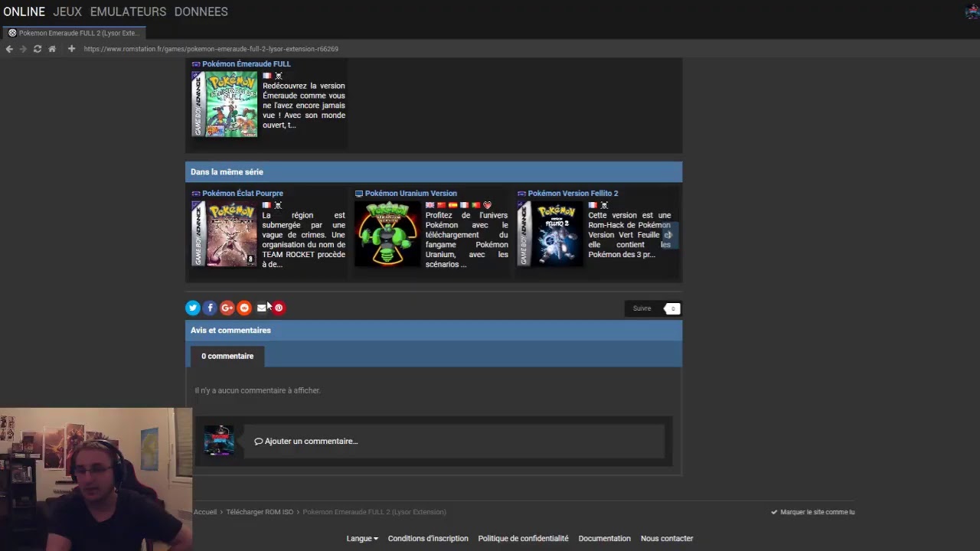Go to the home page icon
This screenshot has height=551, width=980.
click(52, 49)
